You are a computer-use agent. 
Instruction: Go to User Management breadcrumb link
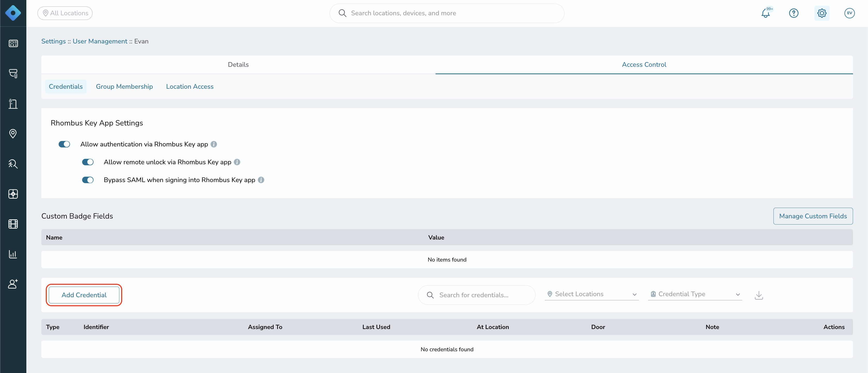pyautogui.click(x=100, y=41)
